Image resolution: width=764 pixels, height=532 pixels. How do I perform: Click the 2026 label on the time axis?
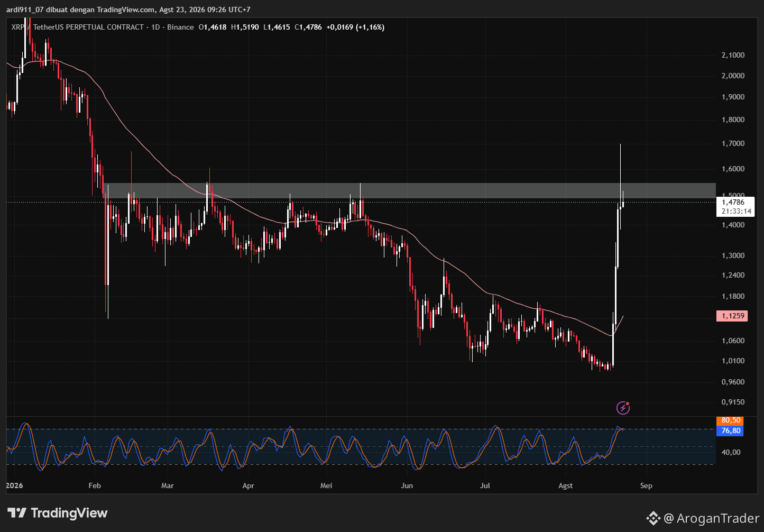[x=14, y=485]
